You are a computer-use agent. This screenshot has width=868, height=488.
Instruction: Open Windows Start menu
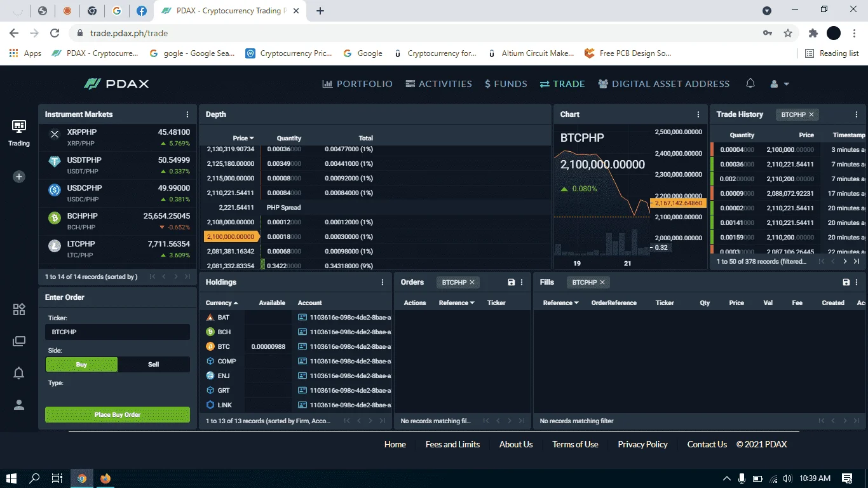click(11, 478)
